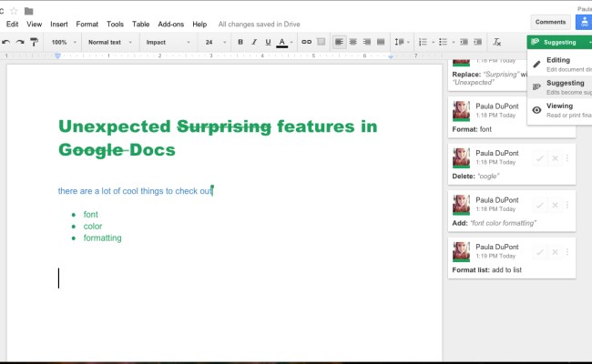Open the Tools menu
Screen dimensions: 592x364
point(115,25)
